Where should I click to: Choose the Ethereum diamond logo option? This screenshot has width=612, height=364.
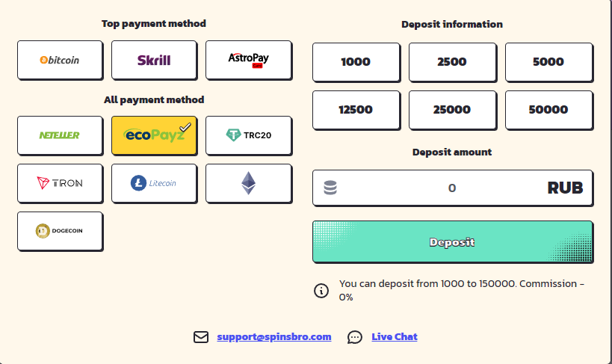coord(248,183)
